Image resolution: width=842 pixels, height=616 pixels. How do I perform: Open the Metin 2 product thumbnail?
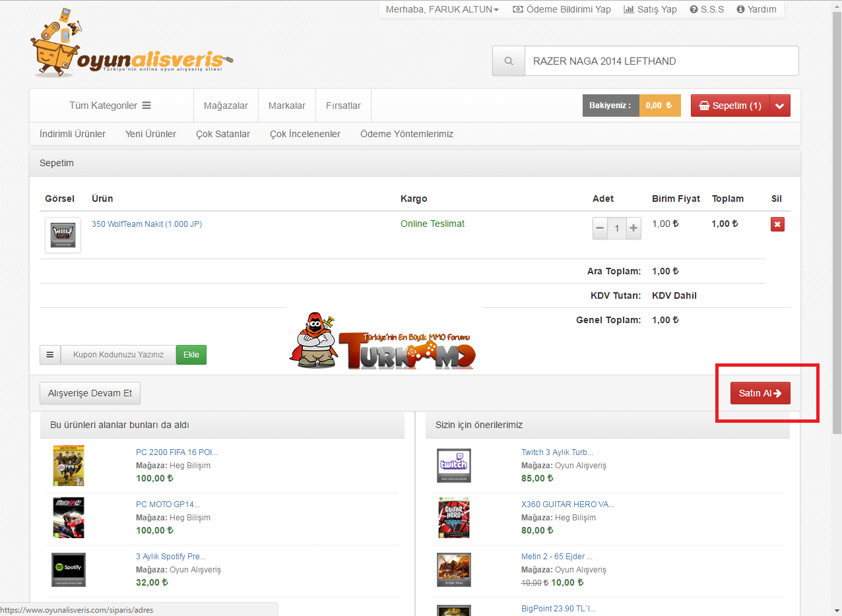coord(454,570)
